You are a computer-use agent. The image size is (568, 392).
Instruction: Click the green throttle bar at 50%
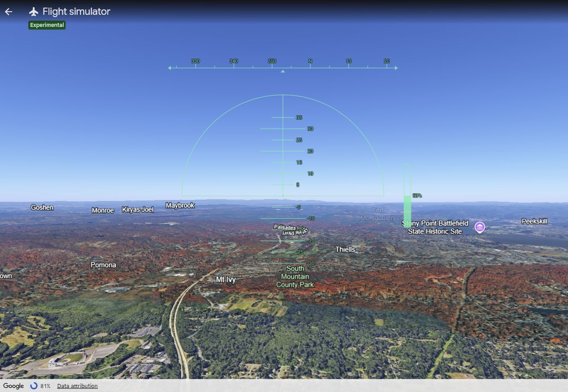coord(407,212)
